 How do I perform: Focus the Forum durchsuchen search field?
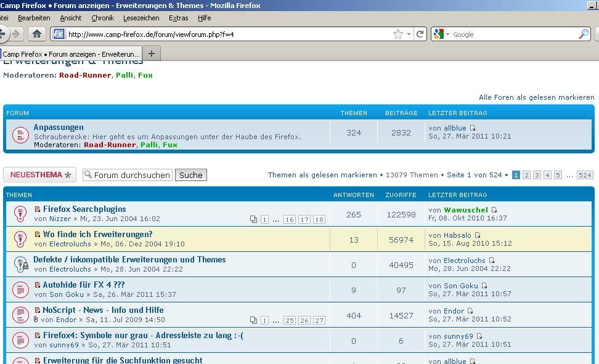coord(128,175)
